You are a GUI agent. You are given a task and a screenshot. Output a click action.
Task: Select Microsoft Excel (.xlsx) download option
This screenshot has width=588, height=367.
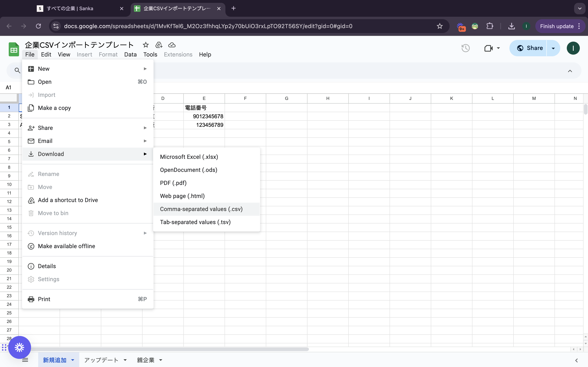coord(189,157)
